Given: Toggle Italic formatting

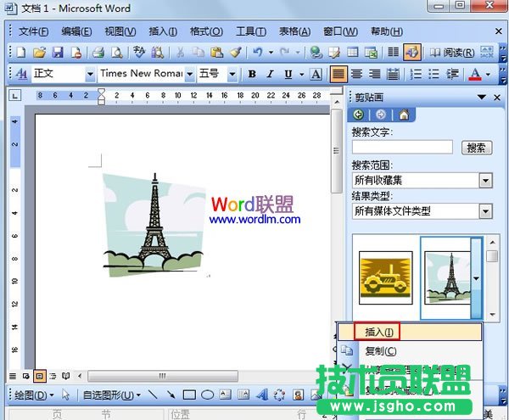Looking at the screenshot, I should [x=271, y=74].
